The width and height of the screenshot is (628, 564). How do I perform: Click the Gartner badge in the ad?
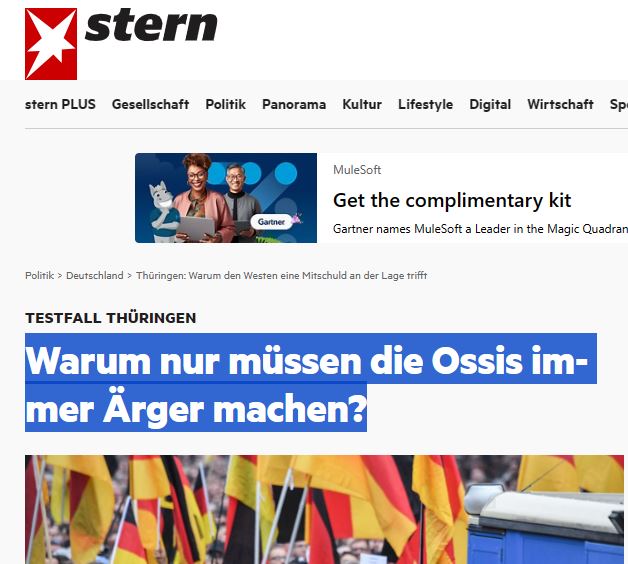pyautogui.click(x=272, y=222)
